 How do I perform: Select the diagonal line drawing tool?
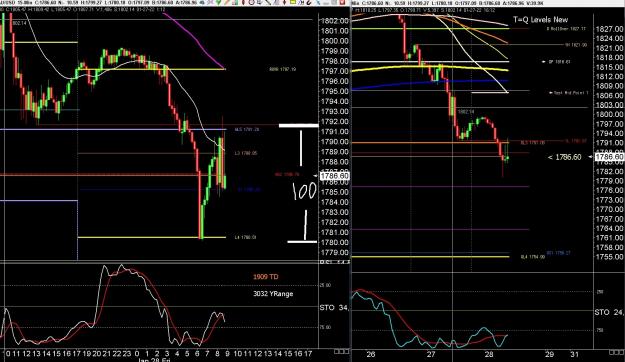click(x=267, y=2)
